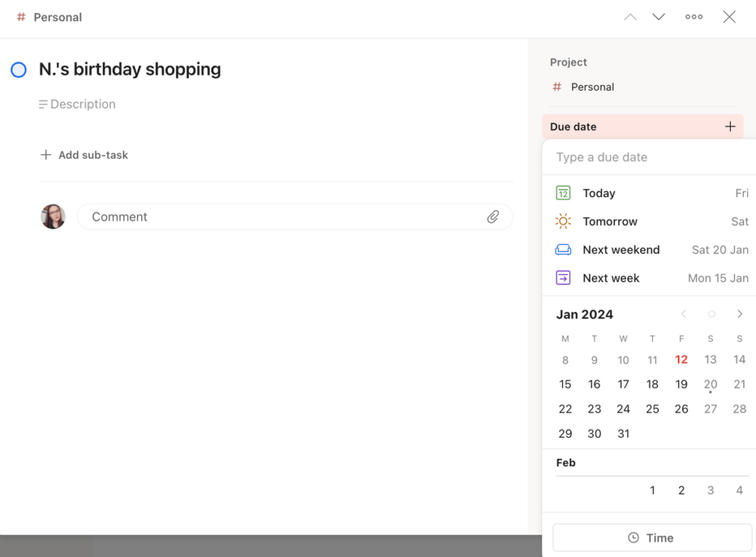The height and width of the screenshot is (557, 756).
Task: Click the user avatar next to the comment box
Action: (52, 216)
